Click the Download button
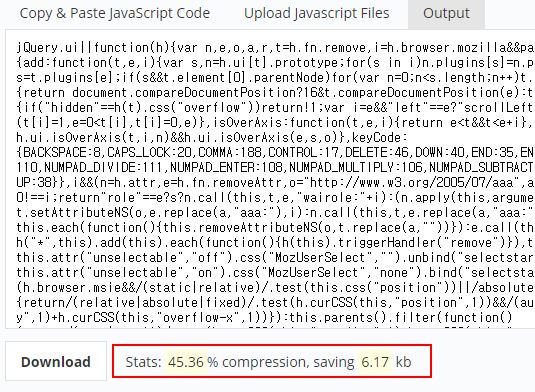 pos(56,362)
